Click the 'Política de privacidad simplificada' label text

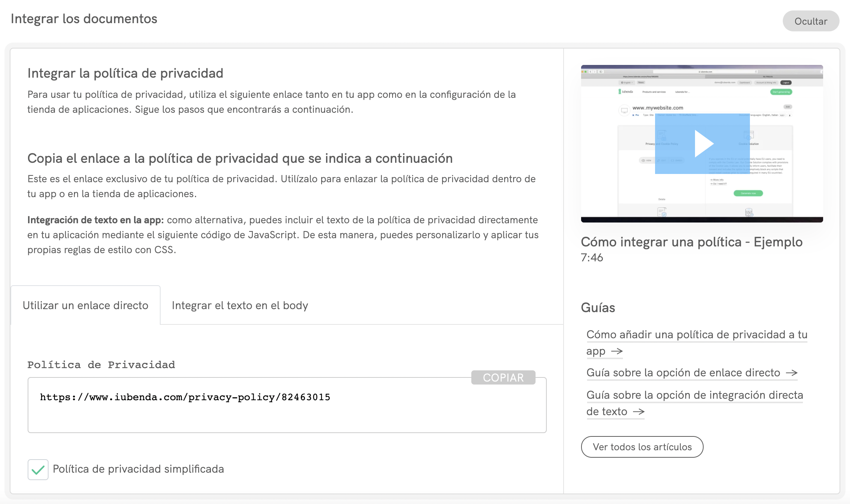(138, 469)
